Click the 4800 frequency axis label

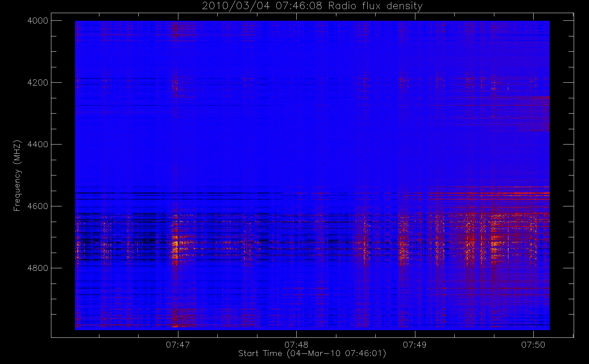coord(38,268)
